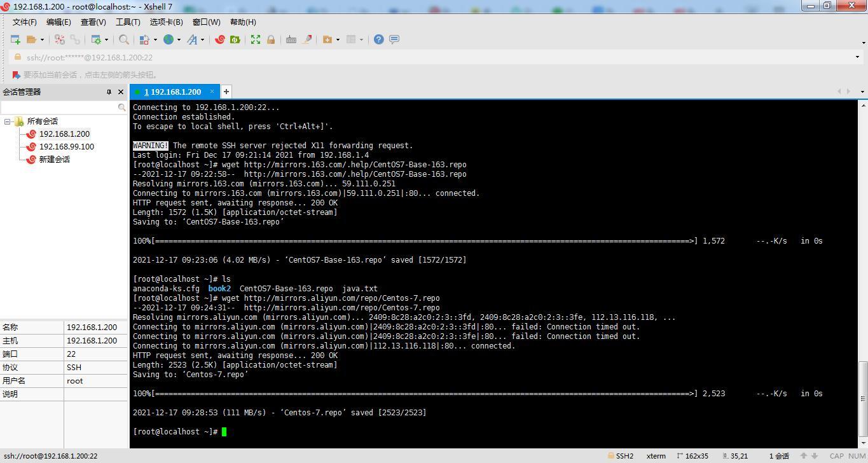Click the reconnect icon in the toolbar

(x=60, y=39)
